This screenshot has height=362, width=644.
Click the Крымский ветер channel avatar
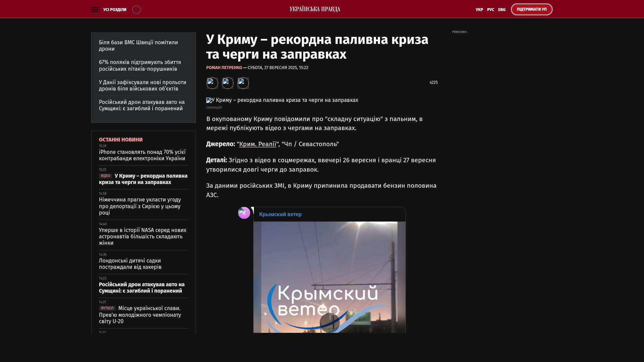coord(244,213)
